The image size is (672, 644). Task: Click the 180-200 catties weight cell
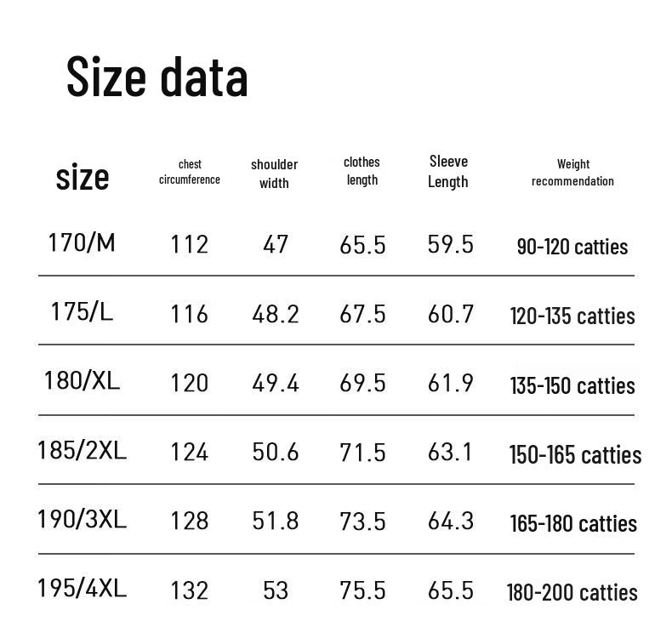pyautogui.click(x=572, y=592)
